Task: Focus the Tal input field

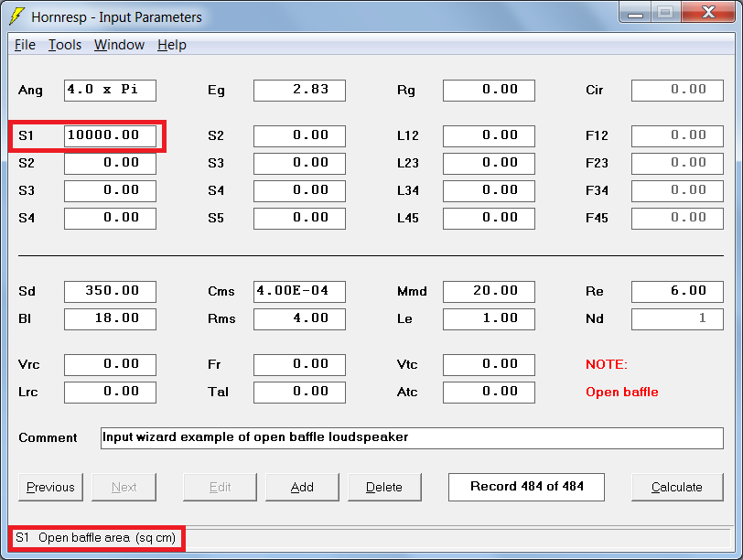Action: click(x=299, y=393)
